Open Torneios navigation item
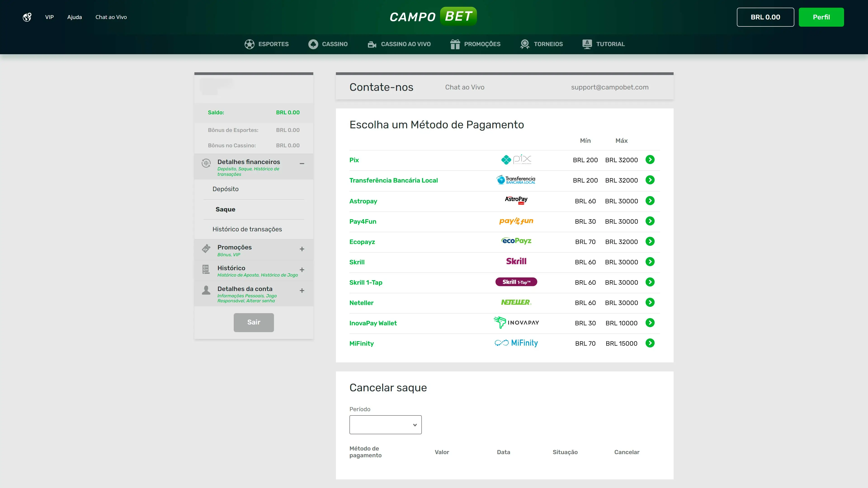868x488 pixels. click(541, 44)
